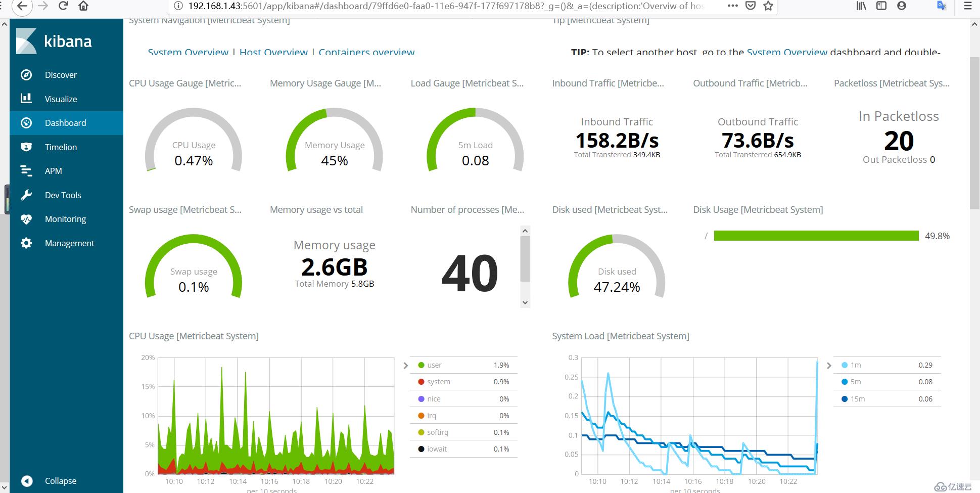This screenshot has width=980, height=493.
Task: Open Visualize via bar chart icon
Action: click(x=26, y=99)
